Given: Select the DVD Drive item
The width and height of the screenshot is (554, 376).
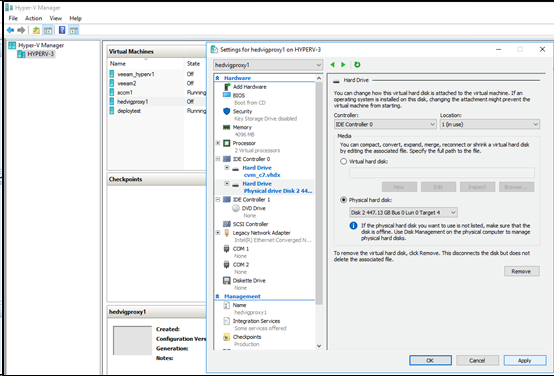Looking at the screenshot, I should pyautogui.click(x=253, y=208).
